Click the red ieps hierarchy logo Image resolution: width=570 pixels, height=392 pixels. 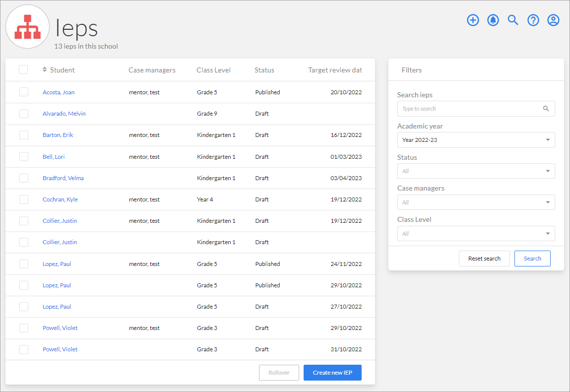pos(28,27)
